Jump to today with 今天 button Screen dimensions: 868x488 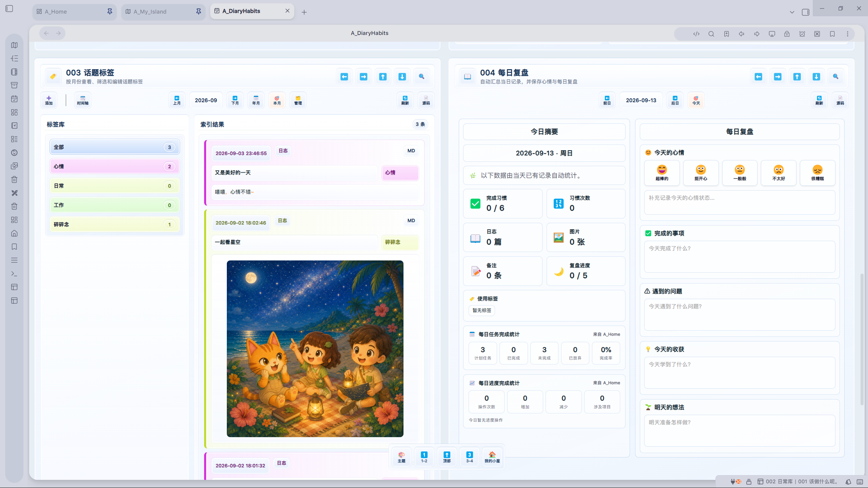click(x=696, y=100)
